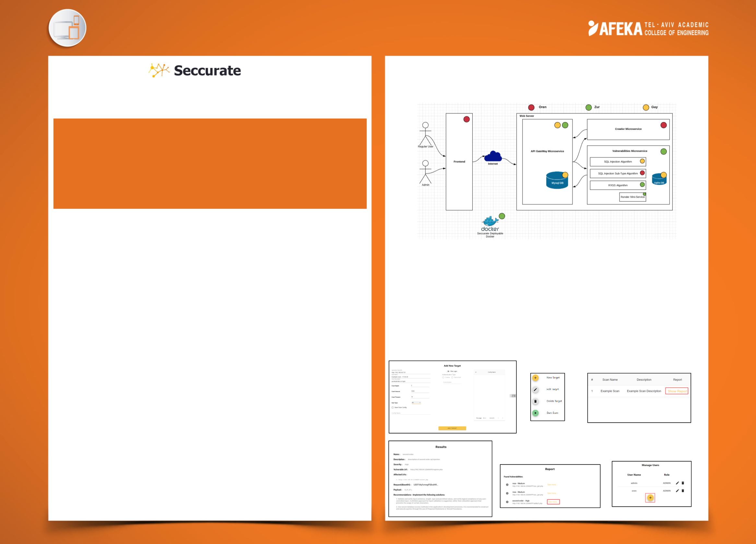Click the Results heading
756x544 pixels.
click(441, 447)
